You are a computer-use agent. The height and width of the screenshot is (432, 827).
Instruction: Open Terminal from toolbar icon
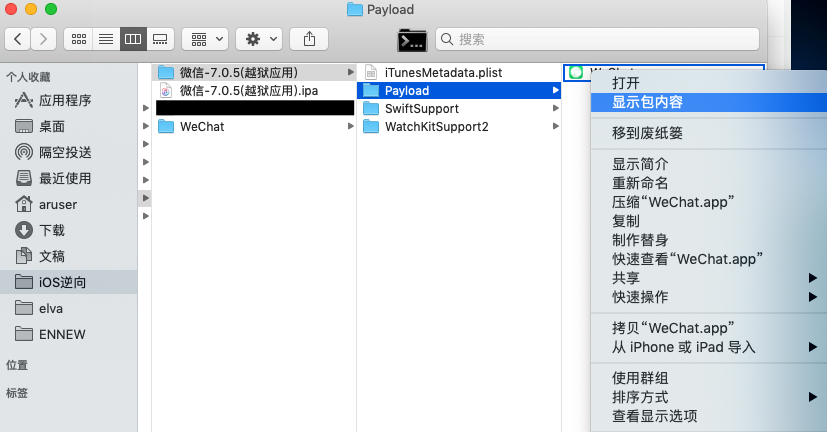(x=412, y=40)
